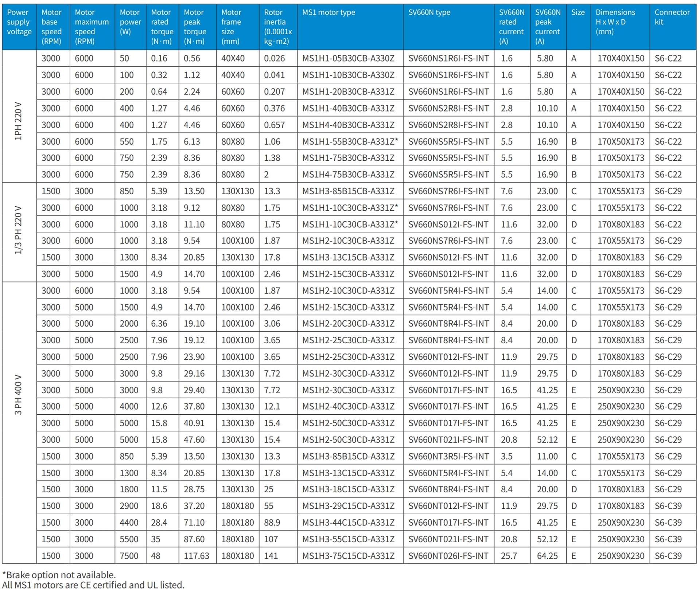Viewport: 700px width, 590px height.
Task: Click the 'Motor maximum speed (RPM)' header
Action: pos(92,27)
